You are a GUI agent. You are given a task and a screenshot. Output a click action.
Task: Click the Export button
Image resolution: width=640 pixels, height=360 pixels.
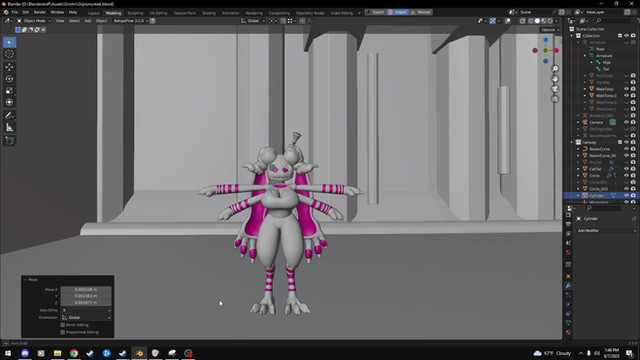click(x=375, y=12)
